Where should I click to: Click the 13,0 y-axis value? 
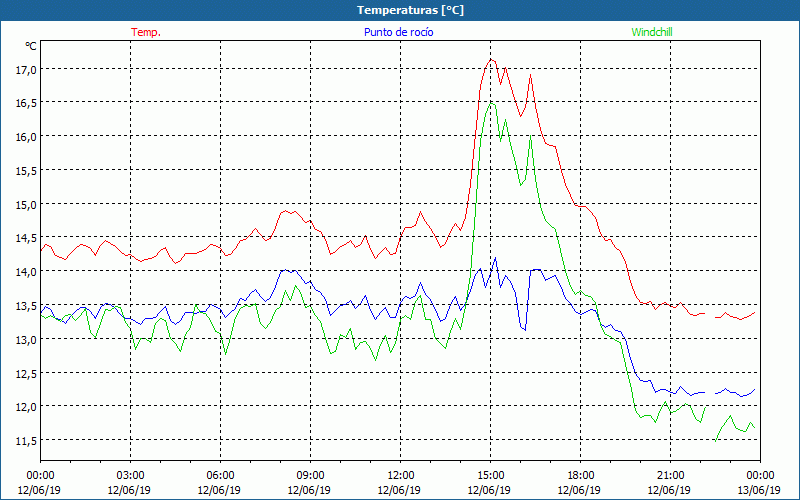pyautogui.click(x=26, y=339)
